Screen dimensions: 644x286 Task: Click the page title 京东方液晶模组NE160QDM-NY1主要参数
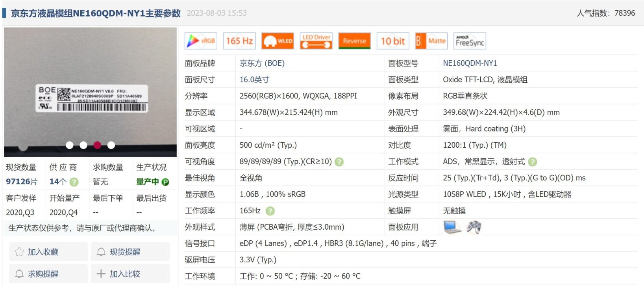point(96,13)
